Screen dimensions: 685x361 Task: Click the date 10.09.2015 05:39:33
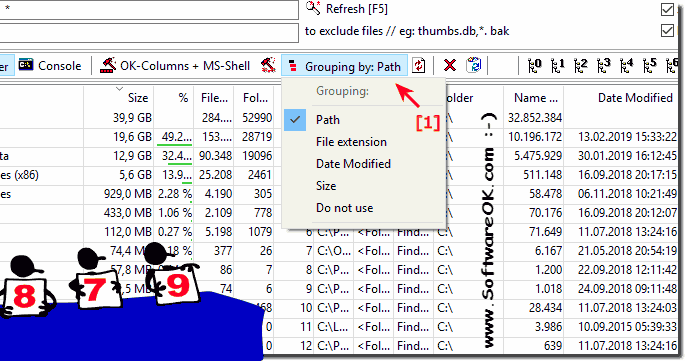(x=627, y=327)
